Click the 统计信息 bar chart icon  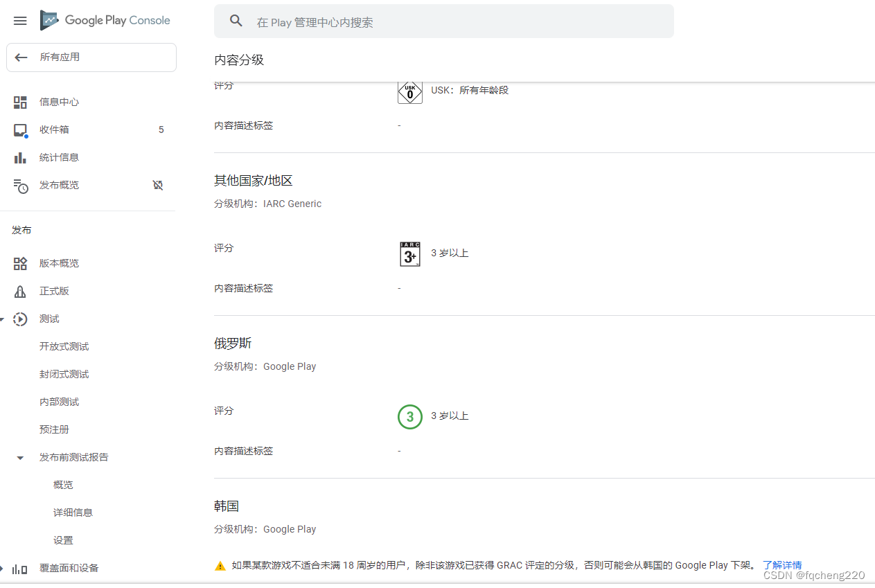coord(20,158)
